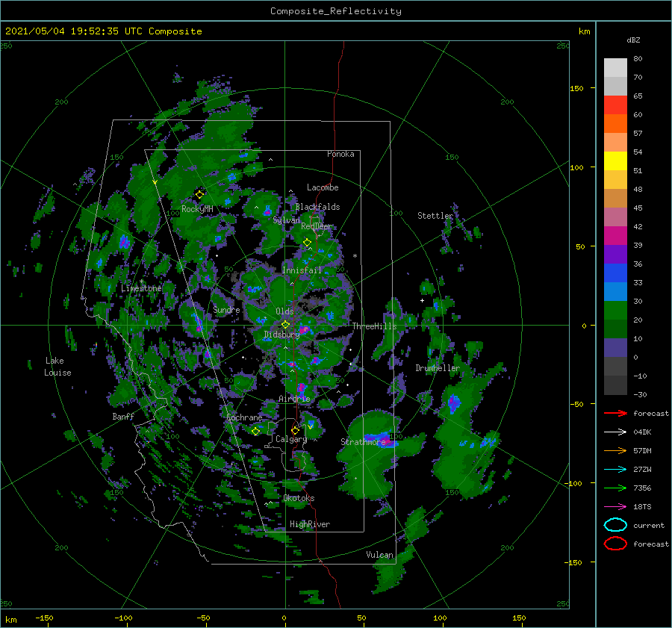Click the Vulcan town label
This screenshot has width=672, height=628.
(380, 555)
